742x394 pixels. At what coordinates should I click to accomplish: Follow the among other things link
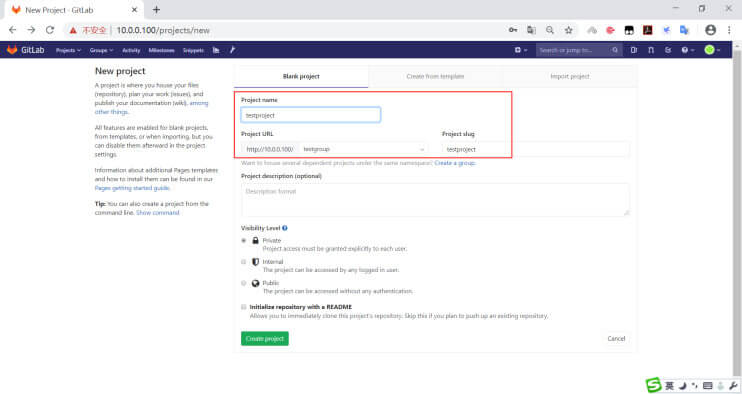151,107
